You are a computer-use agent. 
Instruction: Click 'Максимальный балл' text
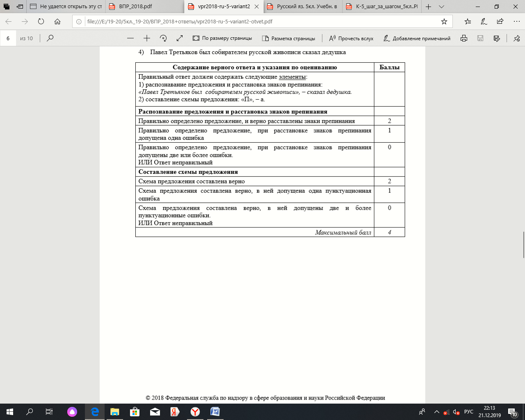[343, 233]
